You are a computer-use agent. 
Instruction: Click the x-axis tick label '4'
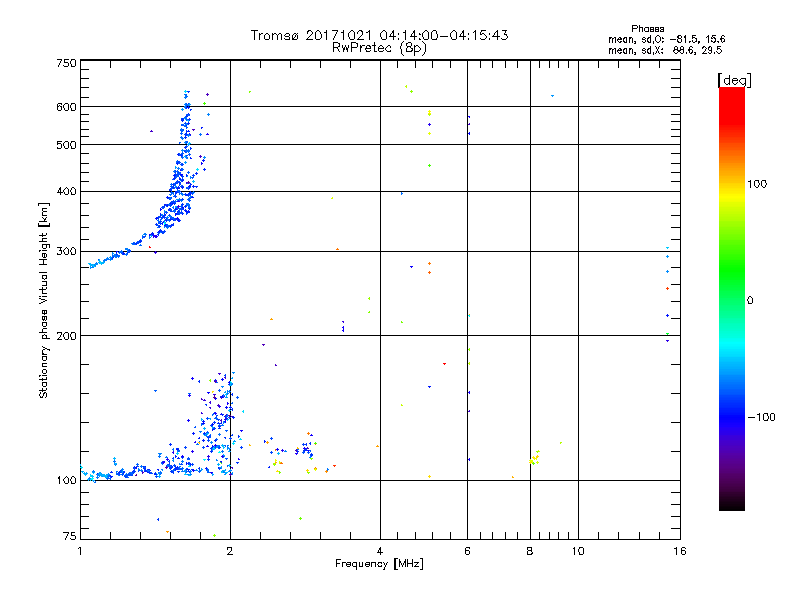pos(380,551)
